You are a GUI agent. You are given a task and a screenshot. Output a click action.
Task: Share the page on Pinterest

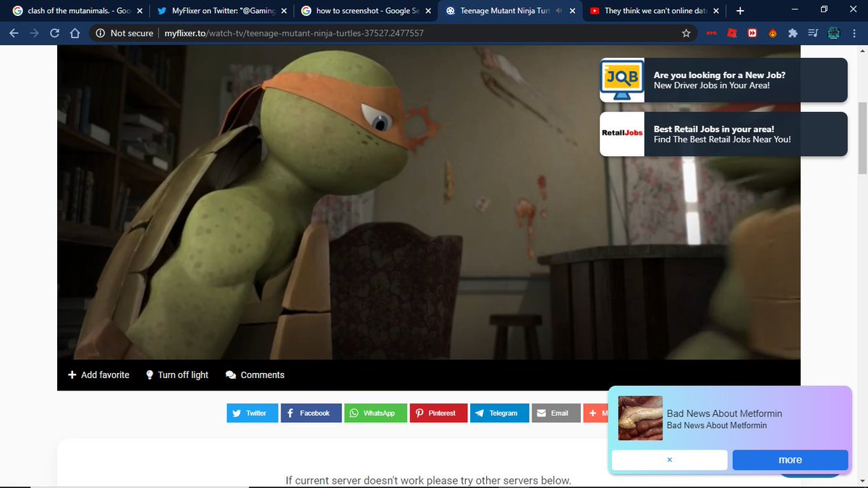(x=438, y=413)
